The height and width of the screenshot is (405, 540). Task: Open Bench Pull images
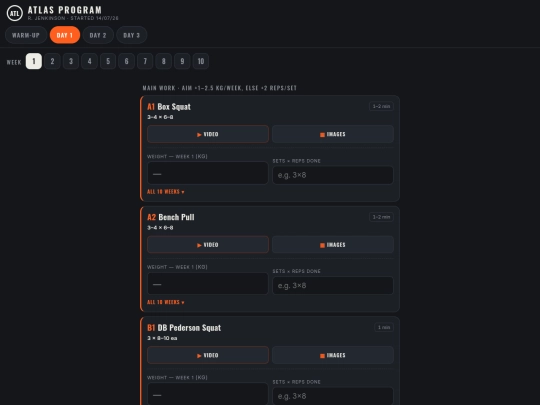pos(333,245)
